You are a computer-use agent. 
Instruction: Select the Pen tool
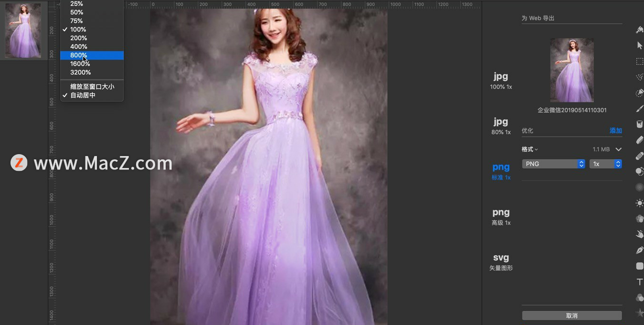click(640, 250)
